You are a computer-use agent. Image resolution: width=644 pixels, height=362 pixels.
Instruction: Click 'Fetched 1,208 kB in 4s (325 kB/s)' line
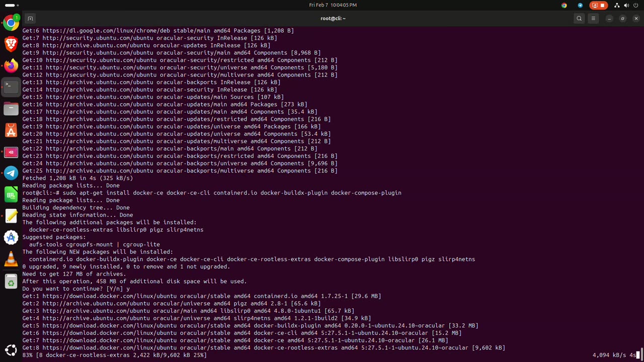(x=77, y=178)
